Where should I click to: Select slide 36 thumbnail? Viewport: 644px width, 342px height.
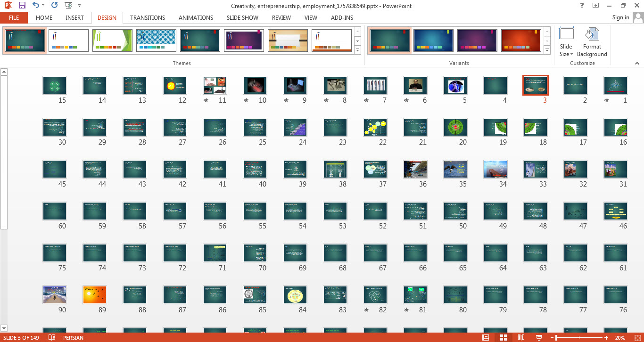(x=415, y=169)
